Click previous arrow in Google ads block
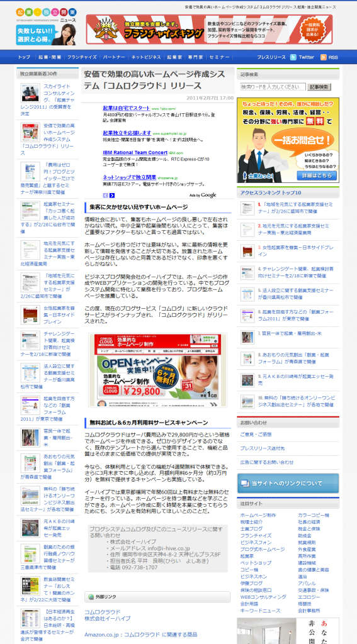 [x=105, y=195]
